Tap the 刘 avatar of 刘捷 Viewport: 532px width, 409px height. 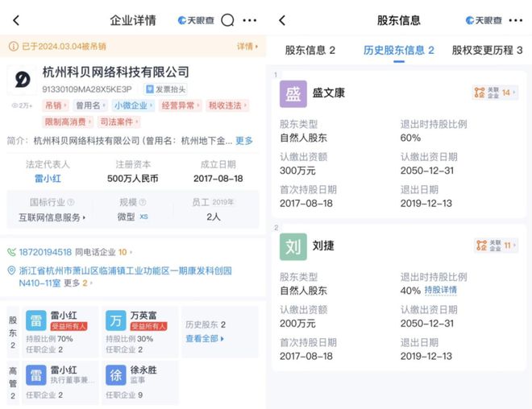click(293, 246)
